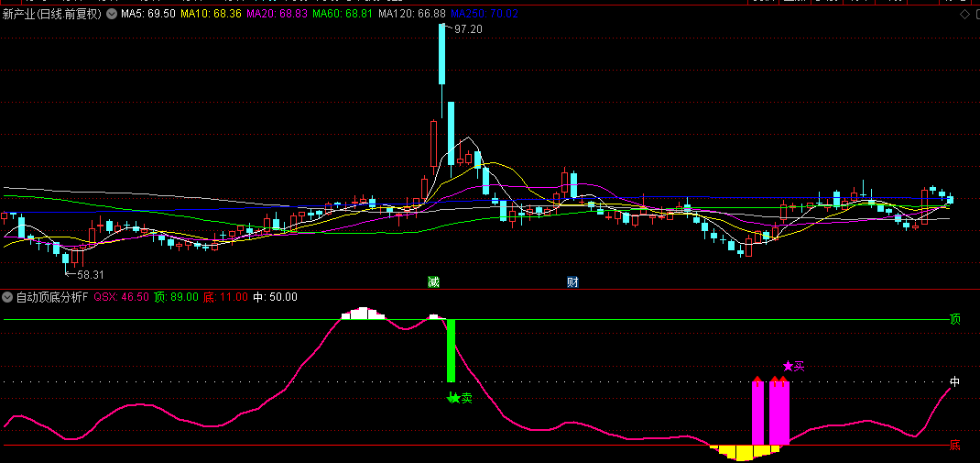The height and width of the screenshot is (463, 980).
Task: Click the yellow bottom histogram area
Action: click(x=744, y=452)
